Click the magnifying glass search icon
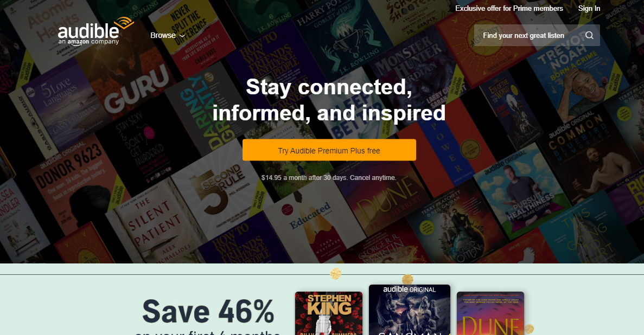 click(589, 35)
